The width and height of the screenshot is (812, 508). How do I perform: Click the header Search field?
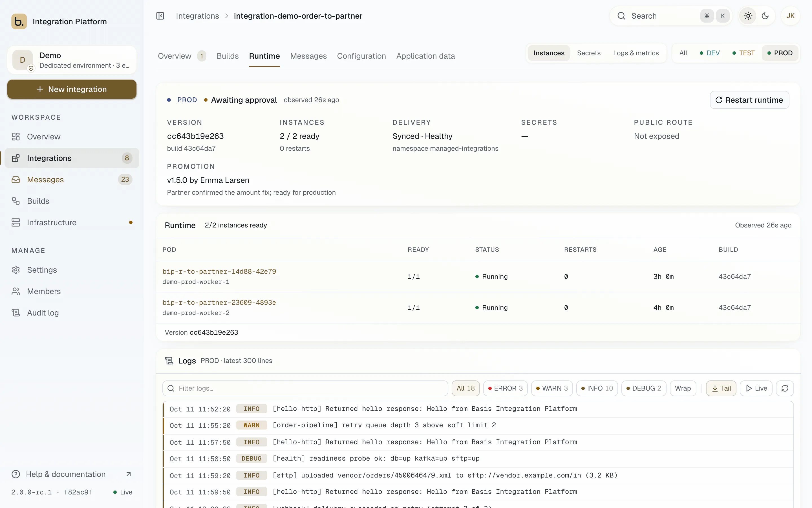[671, 16]
